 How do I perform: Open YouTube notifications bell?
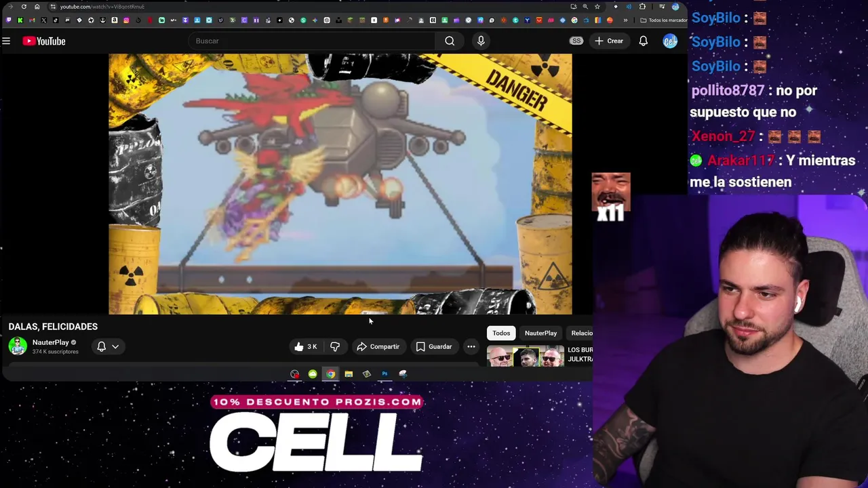point(643,41)
